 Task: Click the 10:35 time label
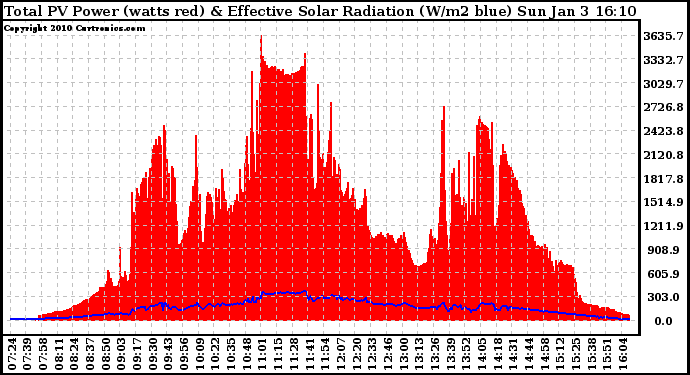(231, 355)
